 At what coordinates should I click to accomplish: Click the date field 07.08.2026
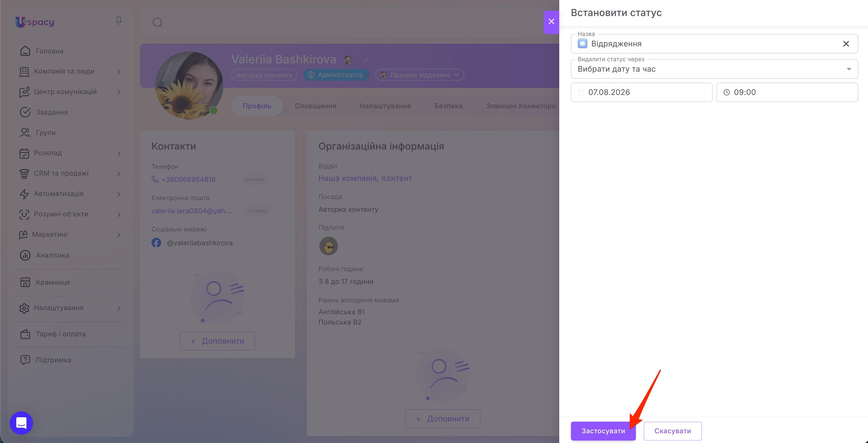[642, 92]
